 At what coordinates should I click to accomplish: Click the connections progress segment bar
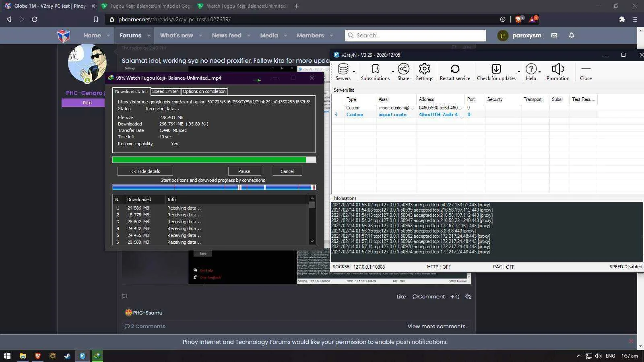click(214, 187)
